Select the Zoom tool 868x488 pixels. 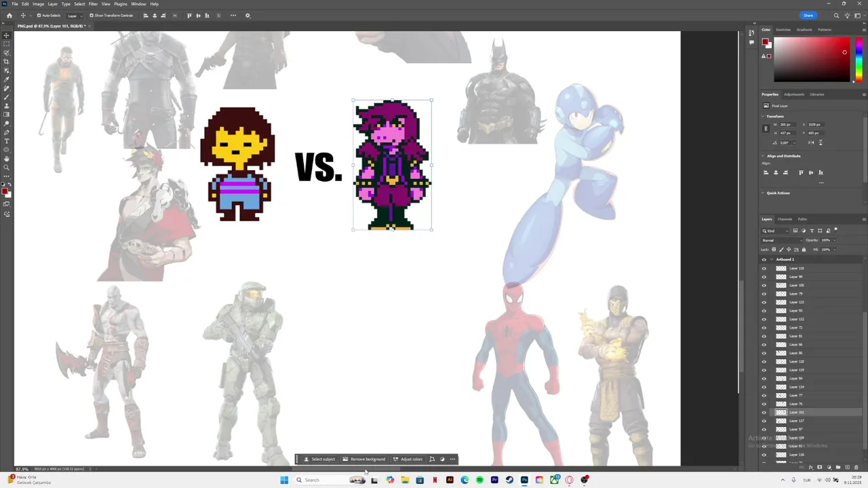[x=7, y=167]
